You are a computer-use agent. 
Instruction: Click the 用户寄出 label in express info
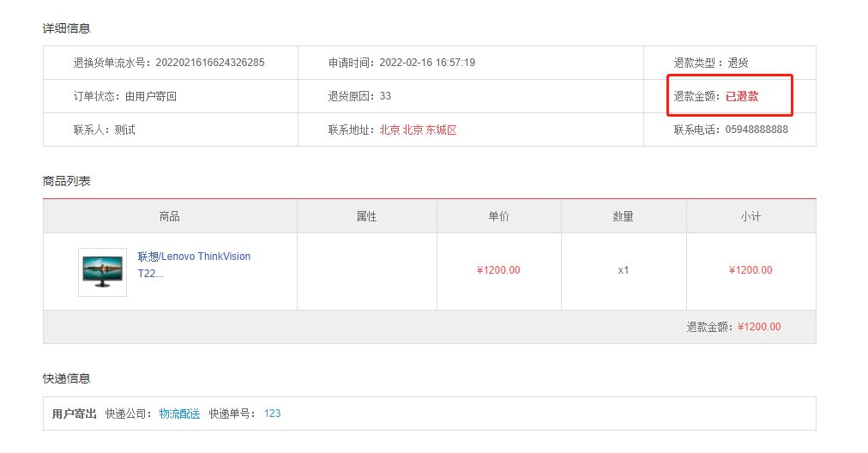[x=75, y=414]
